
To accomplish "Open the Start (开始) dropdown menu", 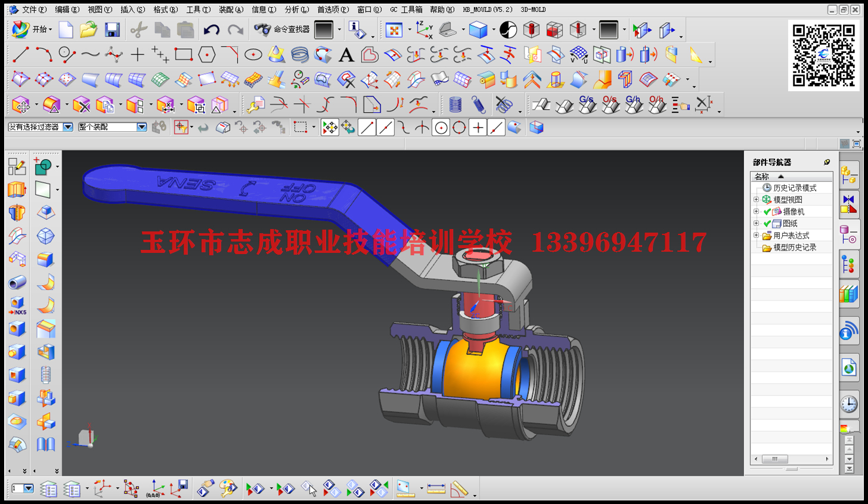I will (33, 29).
